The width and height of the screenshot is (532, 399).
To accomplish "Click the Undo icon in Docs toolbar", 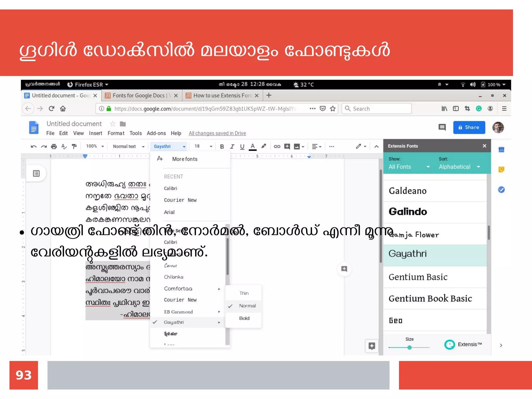I will [34, 147].
